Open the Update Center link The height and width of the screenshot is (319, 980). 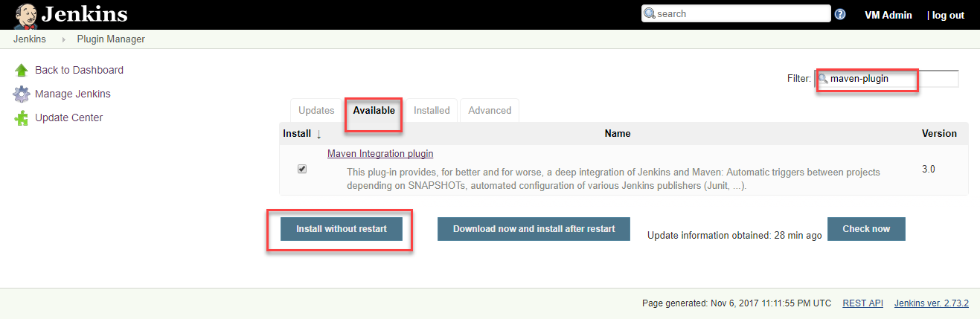pyautogui.click(x=69, y=117)
